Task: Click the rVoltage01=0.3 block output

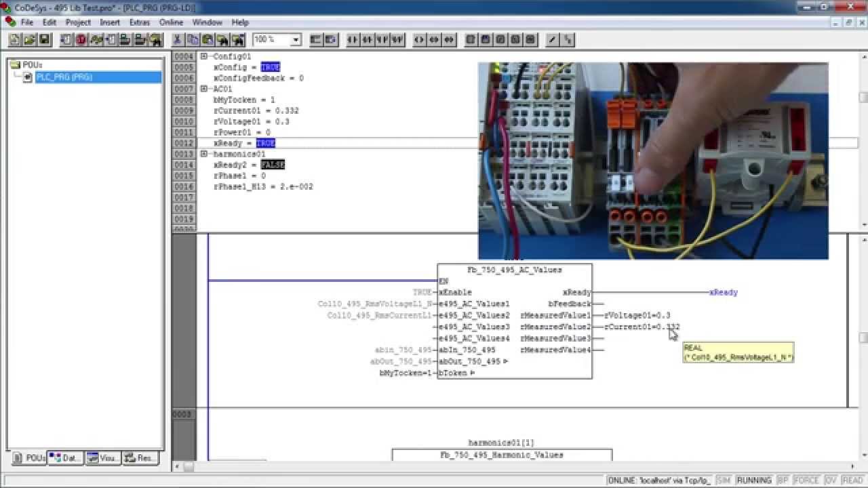Action: pyautogui.click(x=637, y=315)
